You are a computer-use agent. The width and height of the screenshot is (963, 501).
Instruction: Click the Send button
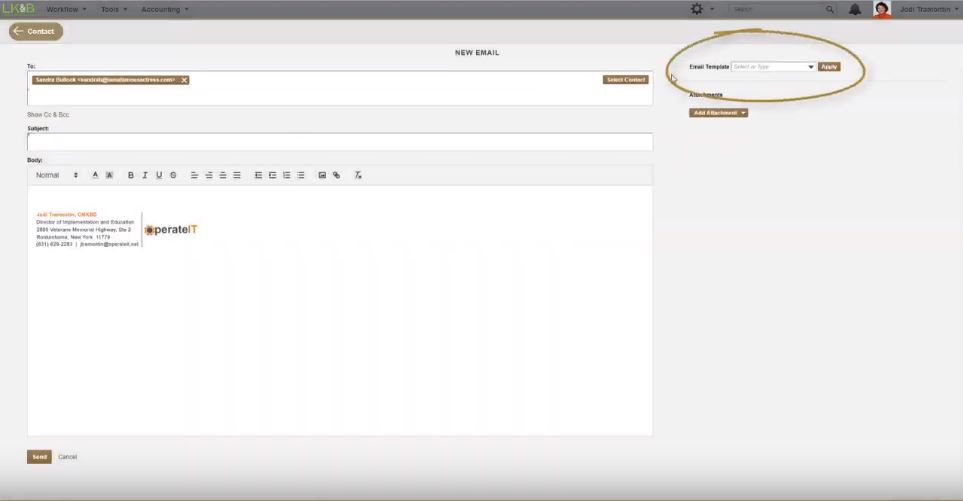pos(39,457)
